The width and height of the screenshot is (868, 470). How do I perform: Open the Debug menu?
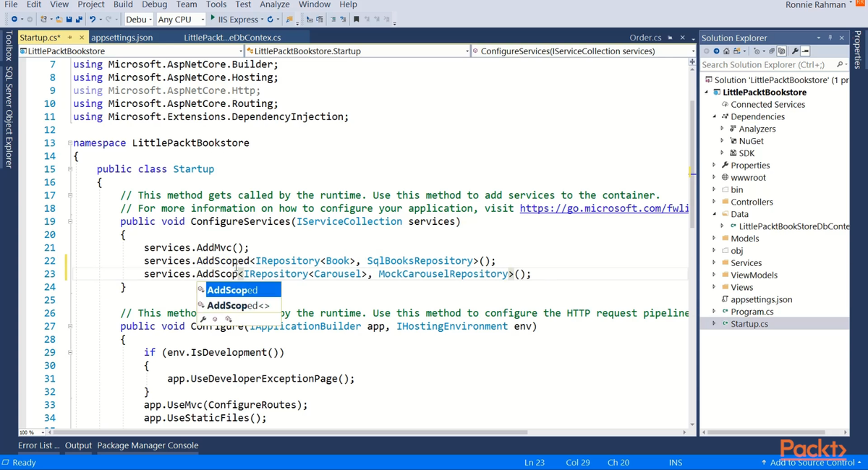154,4
